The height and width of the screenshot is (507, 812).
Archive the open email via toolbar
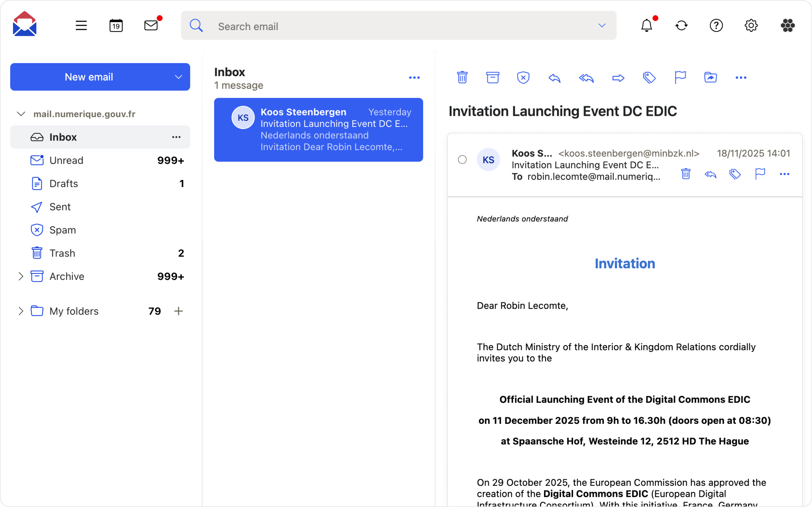click(493, 78)
